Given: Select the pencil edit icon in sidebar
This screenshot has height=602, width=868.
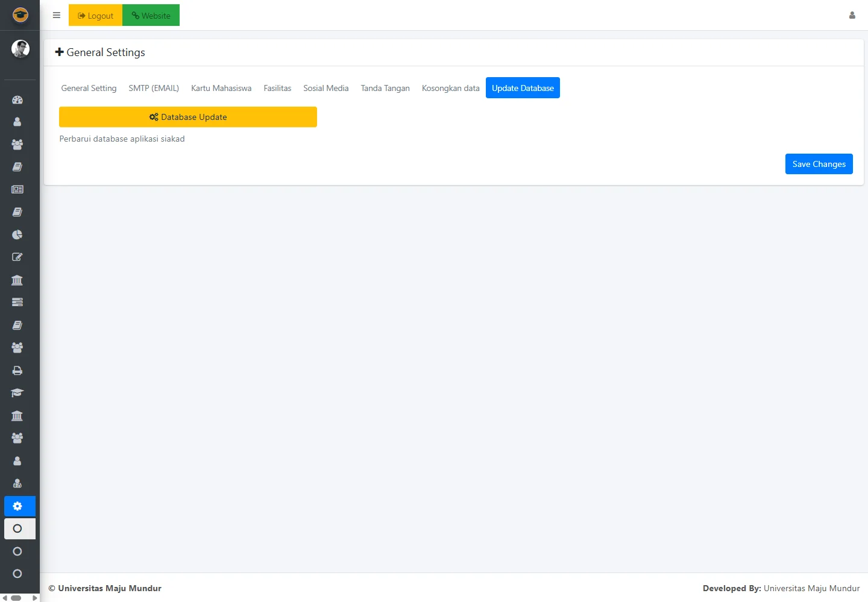Looking at the screenshot, I should point(17,257).
